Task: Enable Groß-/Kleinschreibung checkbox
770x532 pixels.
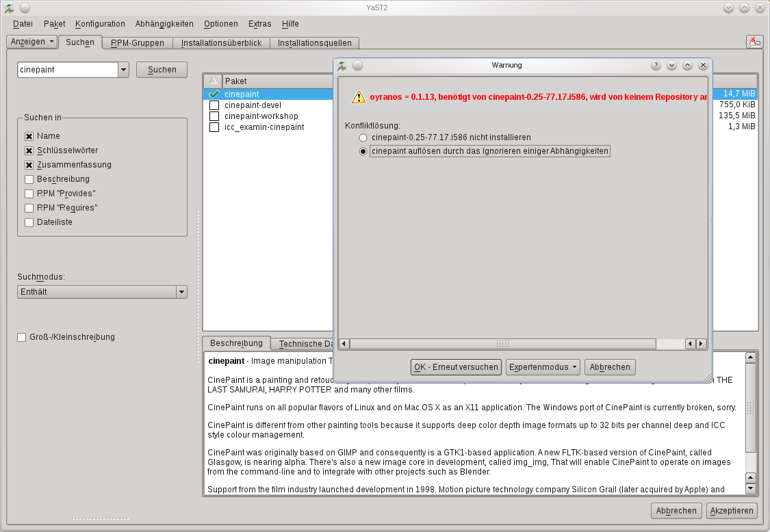Action: (x=22, y=337)
